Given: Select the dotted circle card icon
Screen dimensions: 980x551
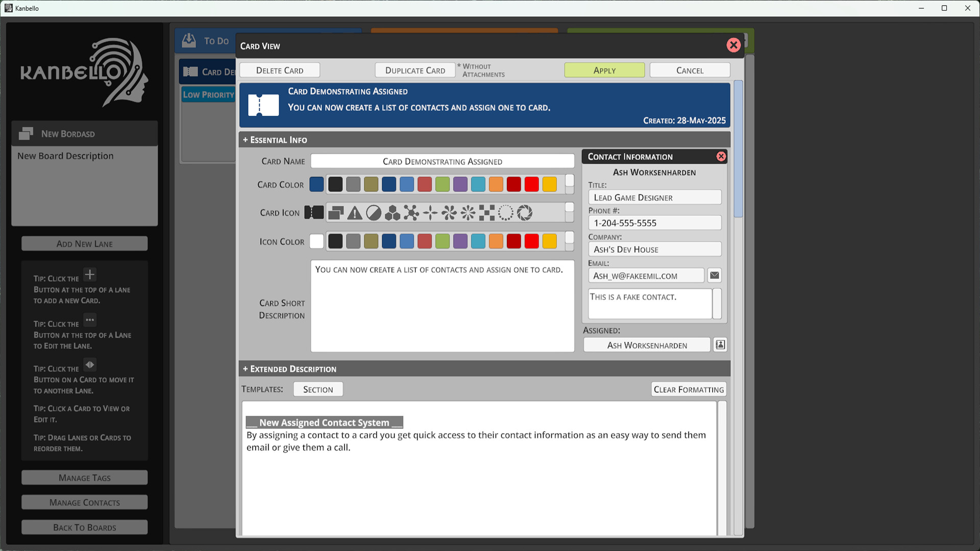Looking at the screenshot, I should (506, 212).
